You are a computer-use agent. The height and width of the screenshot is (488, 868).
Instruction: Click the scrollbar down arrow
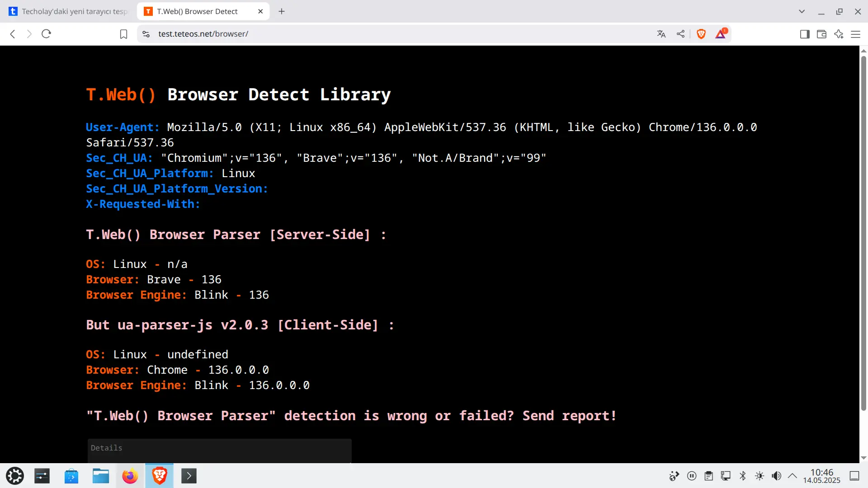coord(863,458)
